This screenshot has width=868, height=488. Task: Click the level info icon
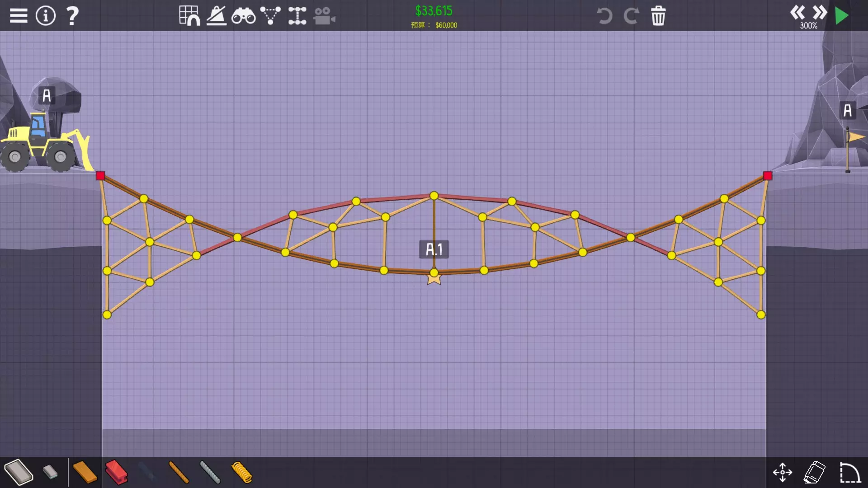[x=46, y=16]
